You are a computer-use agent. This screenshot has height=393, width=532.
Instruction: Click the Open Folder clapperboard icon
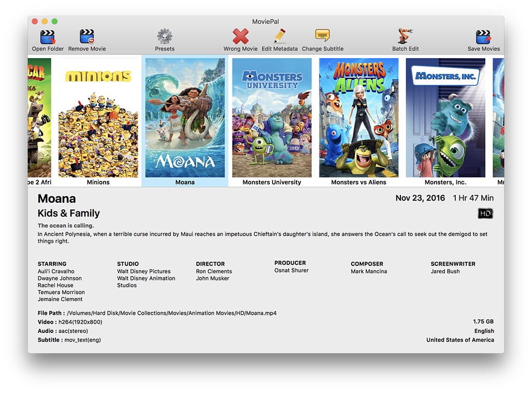point(48,37)
